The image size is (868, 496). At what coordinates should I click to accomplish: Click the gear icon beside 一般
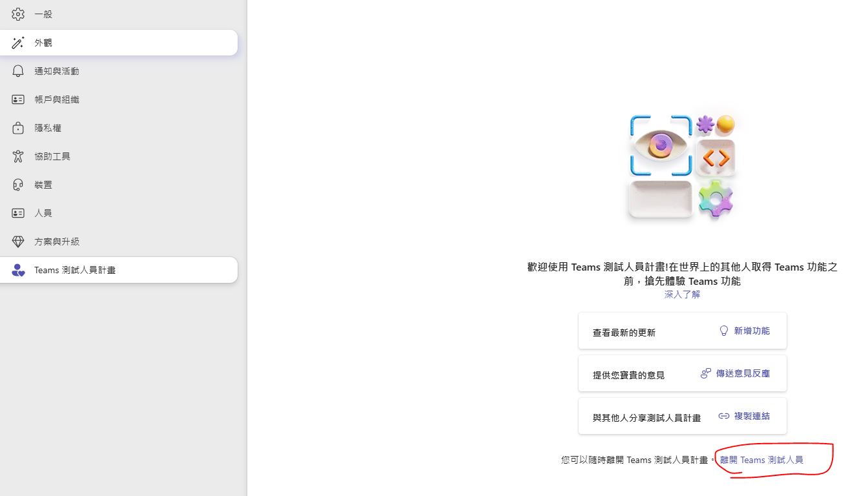(18, 14)
